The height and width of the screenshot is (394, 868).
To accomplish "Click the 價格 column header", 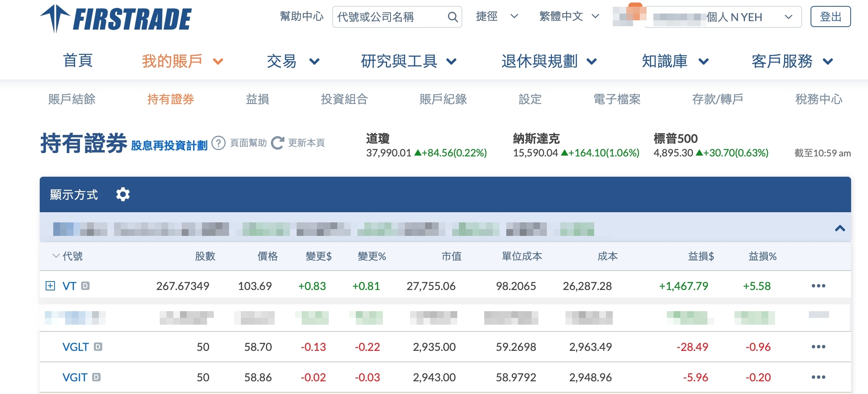I will (x=268, y=256).
